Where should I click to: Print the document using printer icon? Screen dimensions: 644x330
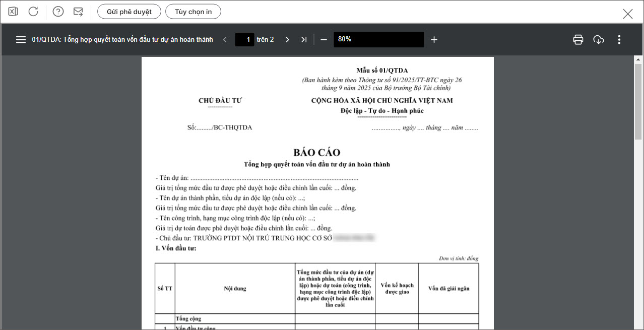click(x=578, y=39)
